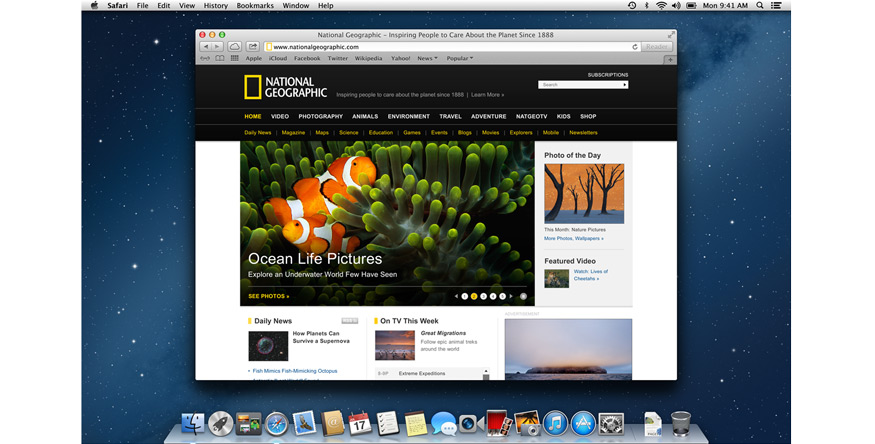Click the SEE PHOTOS link
This screenshot has height=444, width=875.
tap(269, 296)
